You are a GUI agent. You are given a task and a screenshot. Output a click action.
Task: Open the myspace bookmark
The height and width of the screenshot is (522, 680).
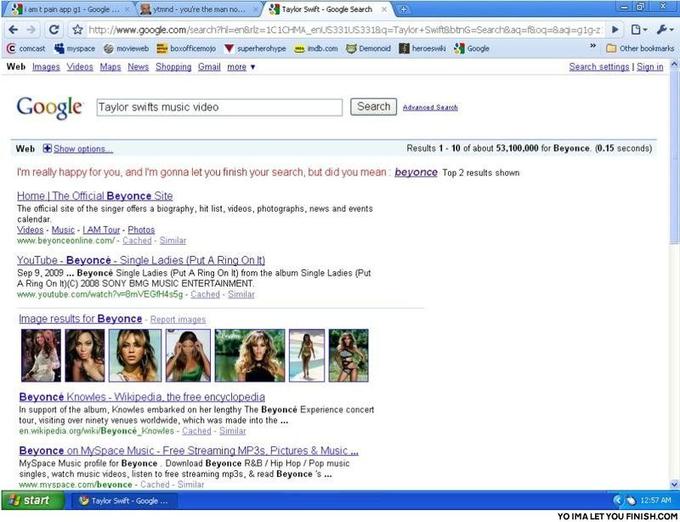click(75, 49)
